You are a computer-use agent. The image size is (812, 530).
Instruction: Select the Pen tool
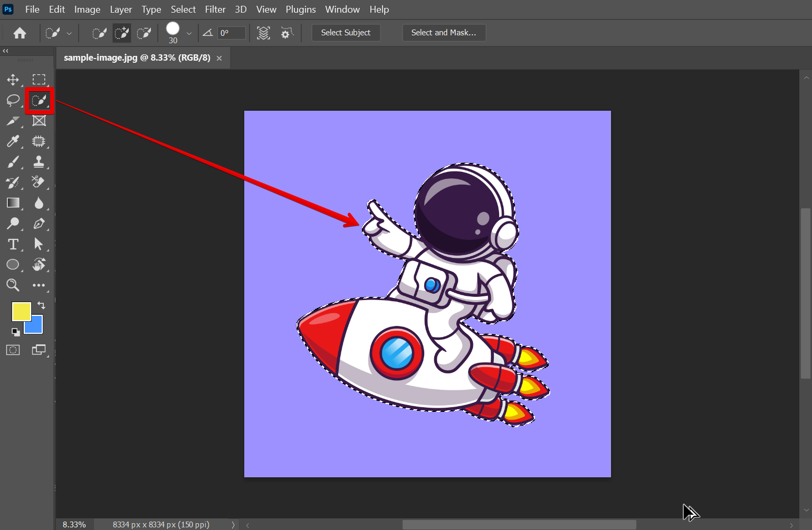coord(39,224)
